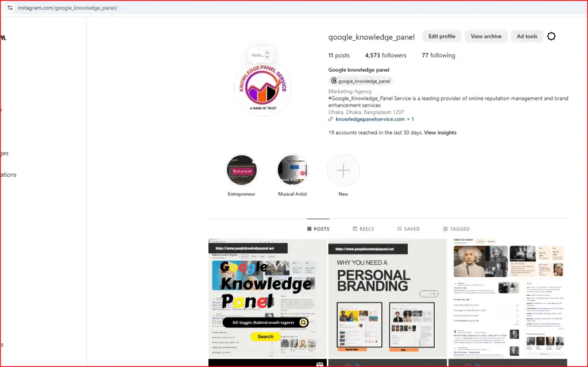Click the bookmark icon on Saved tab
Screen dimensions: 588x367
click(x=400, y=229)
